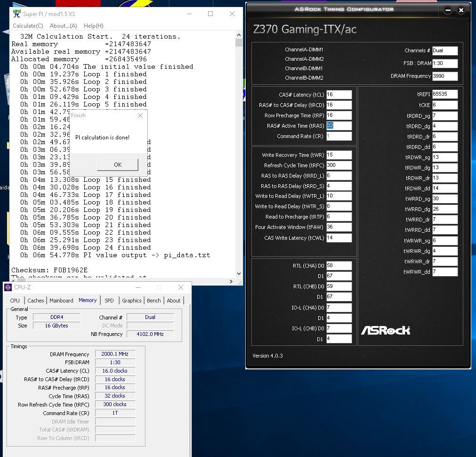Click the RAS# Active Time (tRAS) field

339,125
